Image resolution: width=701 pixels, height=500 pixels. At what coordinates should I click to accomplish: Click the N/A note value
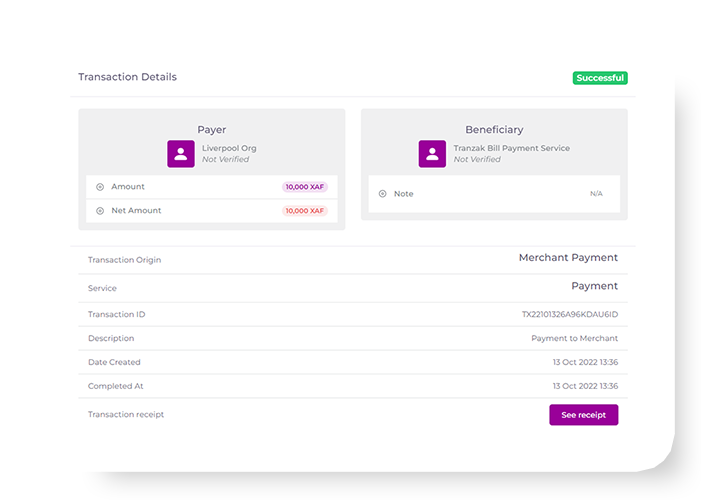[596, 194]
